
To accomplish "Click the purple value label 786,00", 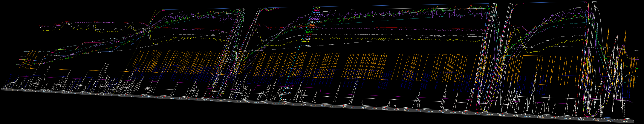I will pyautogui.click(x=308, y=37).
